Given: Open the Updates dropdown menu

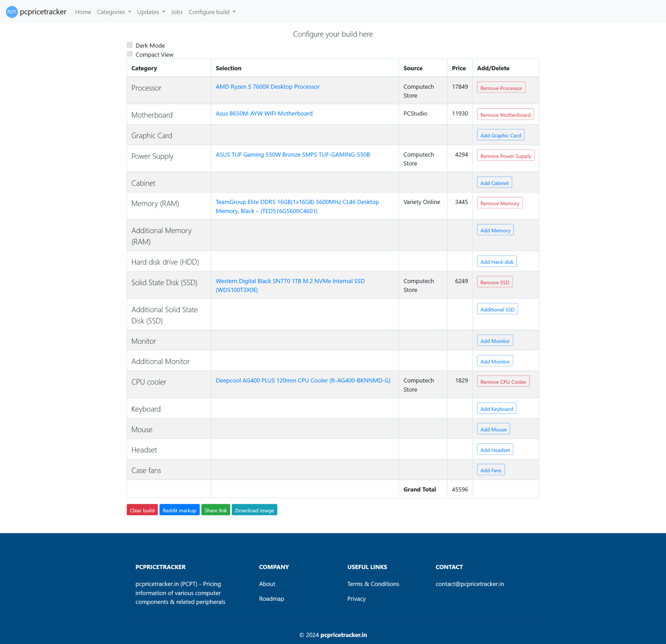Looking at the screenshot, I should (151, 12).
